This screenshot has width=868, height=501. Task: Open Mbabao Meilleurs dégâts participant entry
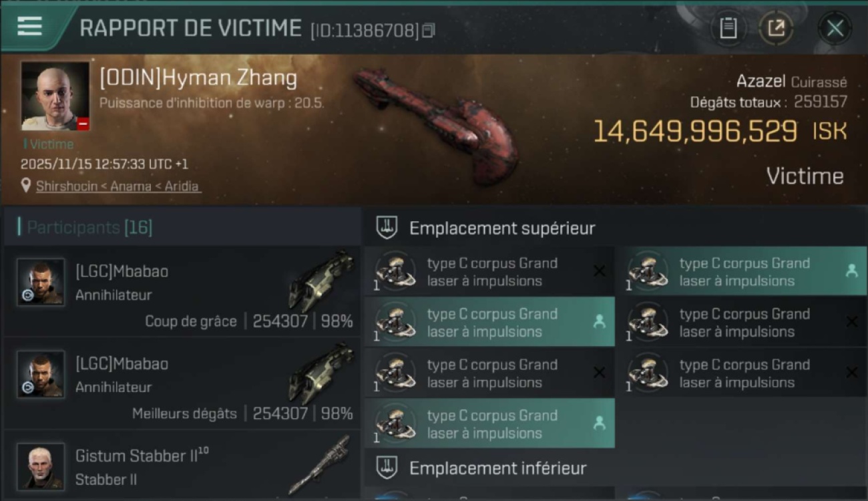click(x=182, y=384)
